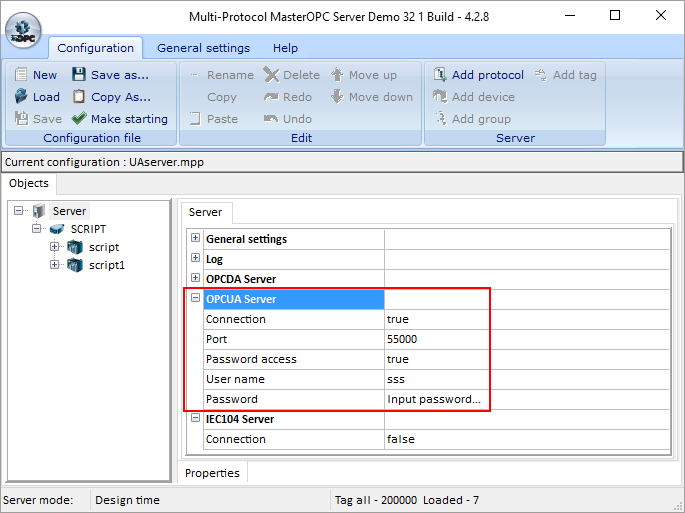Collapse the IEC104 Server property group
685x513 pixels.
(x=196, y=418)
